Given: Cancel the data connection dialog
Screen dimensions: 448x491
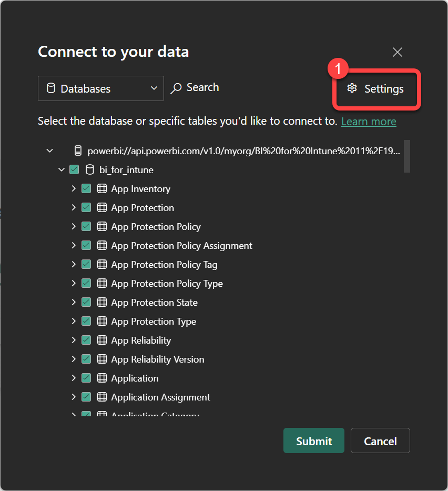Looking at the screenshot, I should 380,440.
